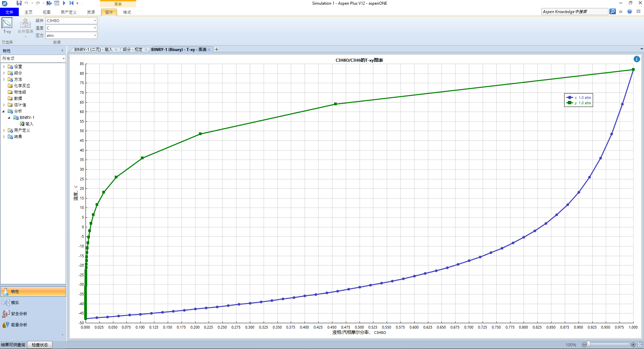Click the Aspen Knowledge search field

coord(574,11)
